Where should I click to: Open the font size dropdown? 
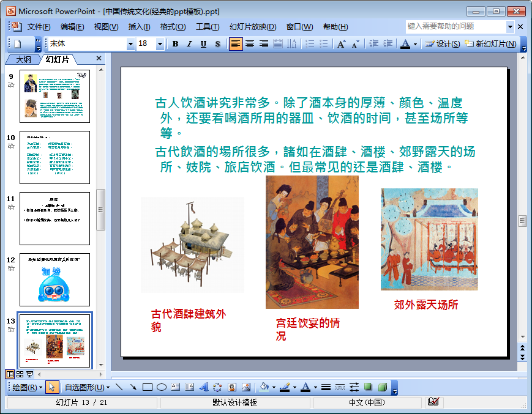(160, 43)
